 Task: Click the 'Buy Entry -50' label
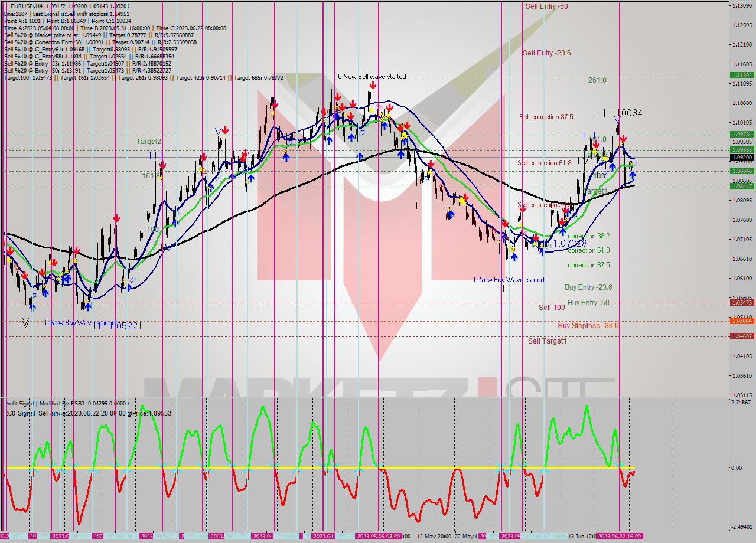click(588, 303)
